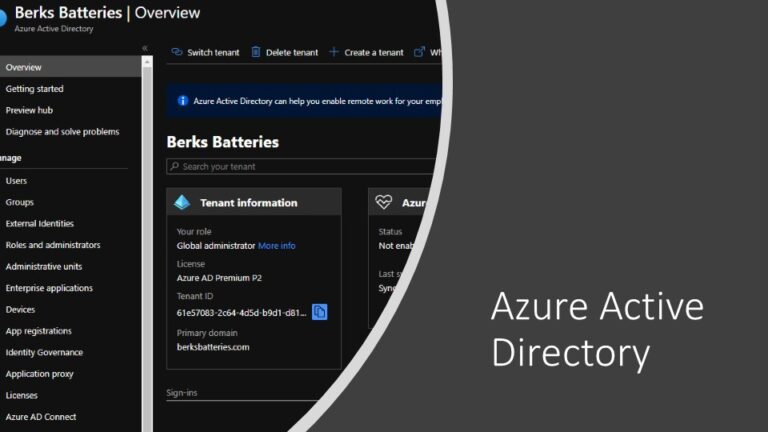Click the Create a tenant plus icon
The width and height of the screenshot is (768, 432).
pos(334,52)
